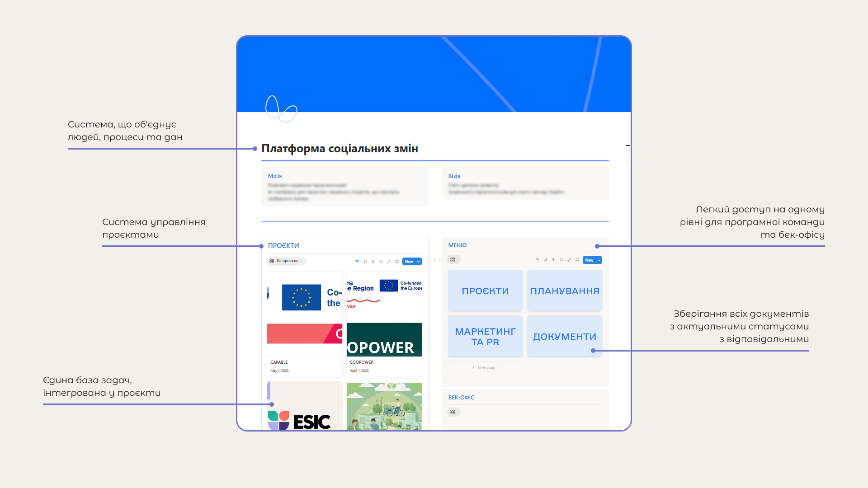Viewport: 868px width, 488px height.
Task: Click the expand full-page icon in ПРОЄКТИ
Action: pos(389,262)
